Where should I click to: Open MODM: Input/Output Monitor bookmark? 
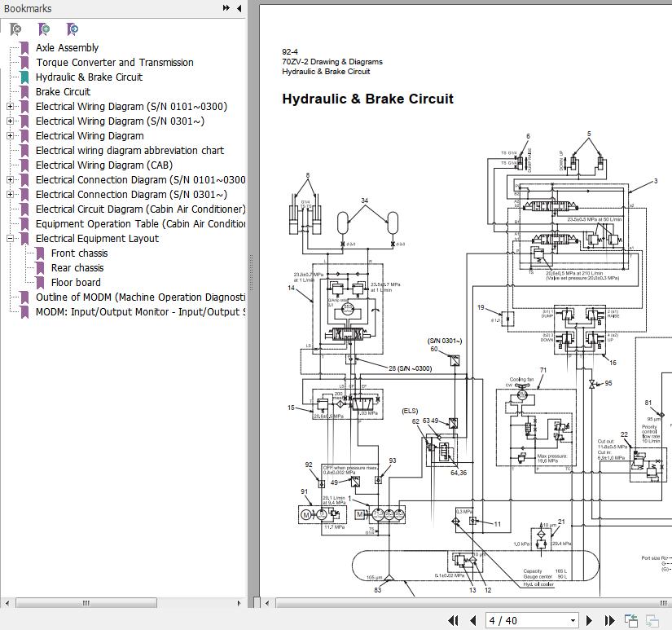point(141,312)
